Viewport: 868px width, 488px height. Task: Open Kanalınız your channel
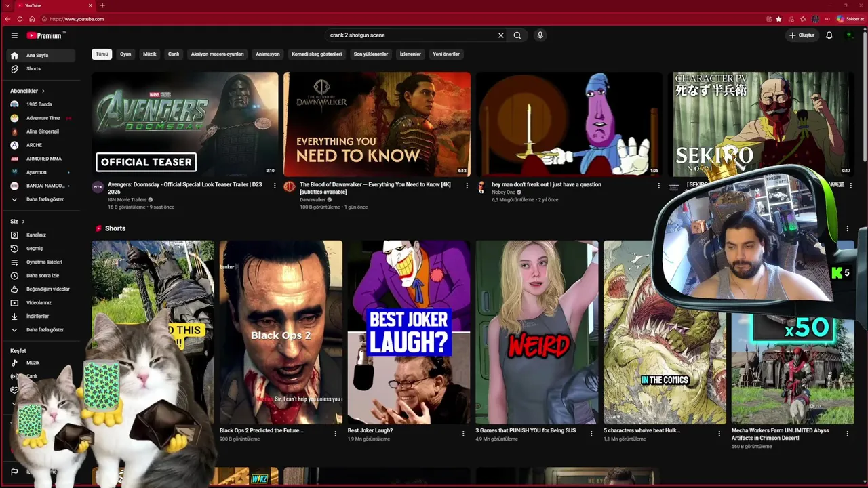(x=41, y=235)
